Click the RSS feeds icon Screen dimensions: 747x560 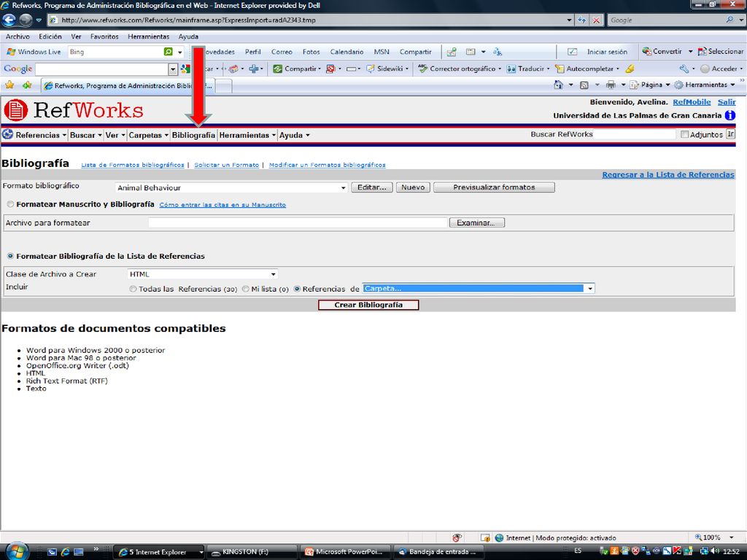(584, 85)
